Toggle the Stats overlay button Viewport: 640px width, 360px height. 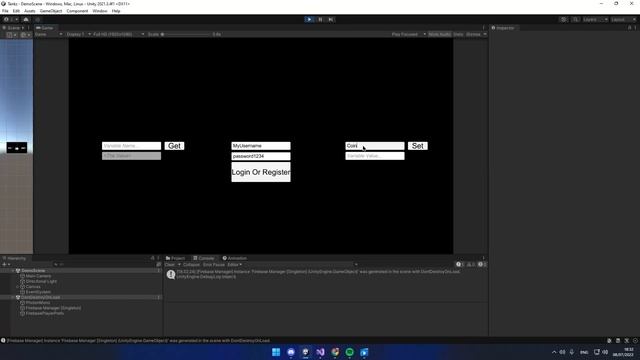(x=458, y=34)
